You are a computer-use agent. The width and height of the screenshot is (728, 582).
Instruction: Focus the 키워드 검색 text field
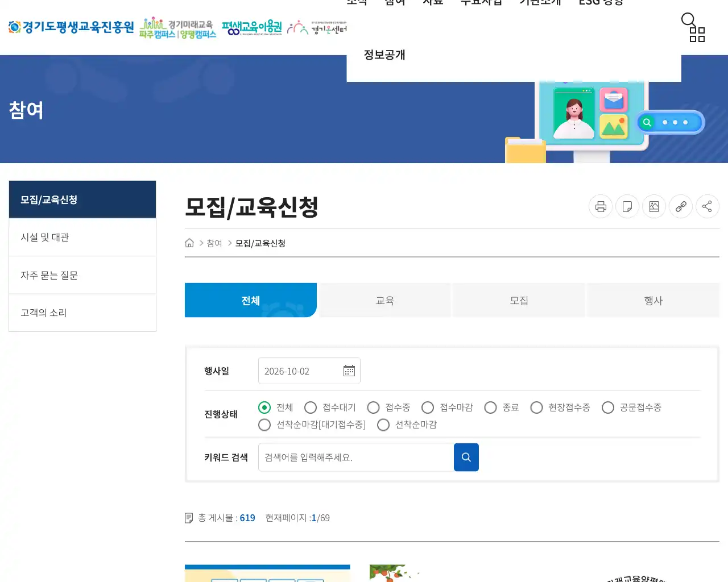coord(356,457)
